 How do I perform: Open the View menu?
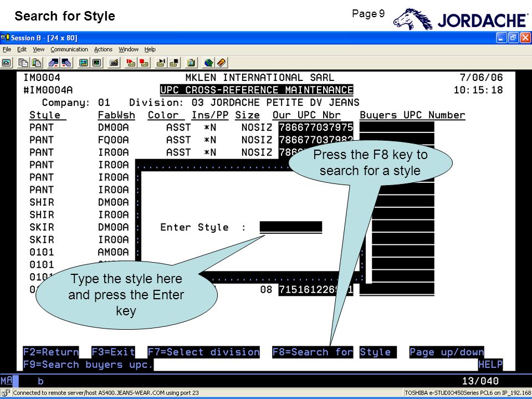38,49
